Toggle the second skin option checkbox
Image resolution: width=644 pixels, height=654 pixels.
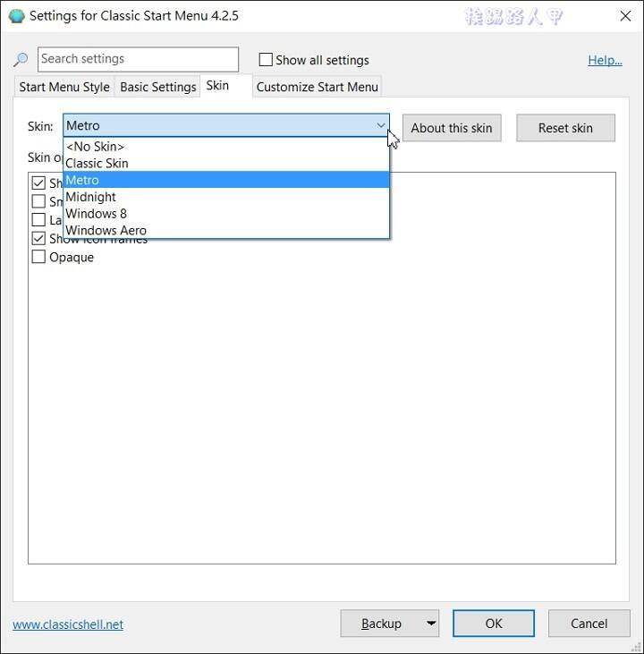point(38,201)
